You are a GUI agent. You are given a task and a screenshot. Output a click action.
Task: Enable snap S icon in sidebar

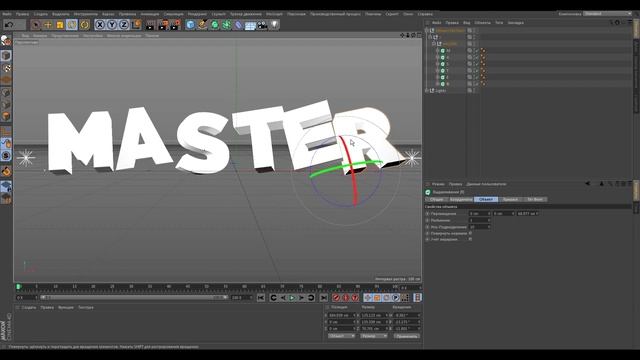[6, 156]
